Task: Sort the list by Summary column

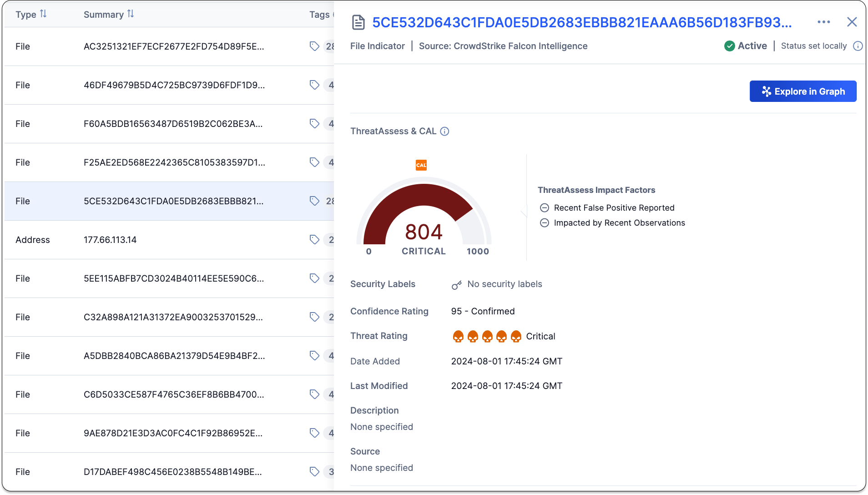Action: coord(131,14)
